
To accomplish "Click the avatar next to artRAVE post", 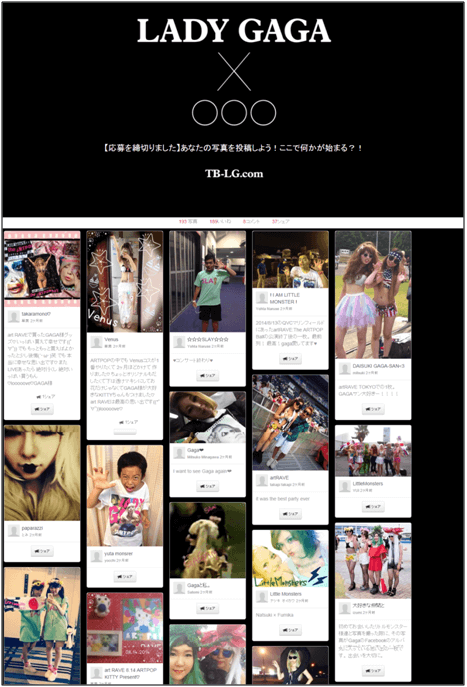I will pyautogui.click(x=262, y=480).
